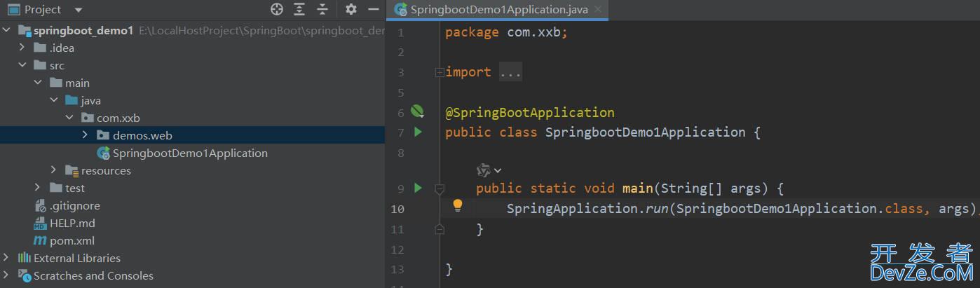Click the class name in line 7 declaration

click(x=645, y=132)
